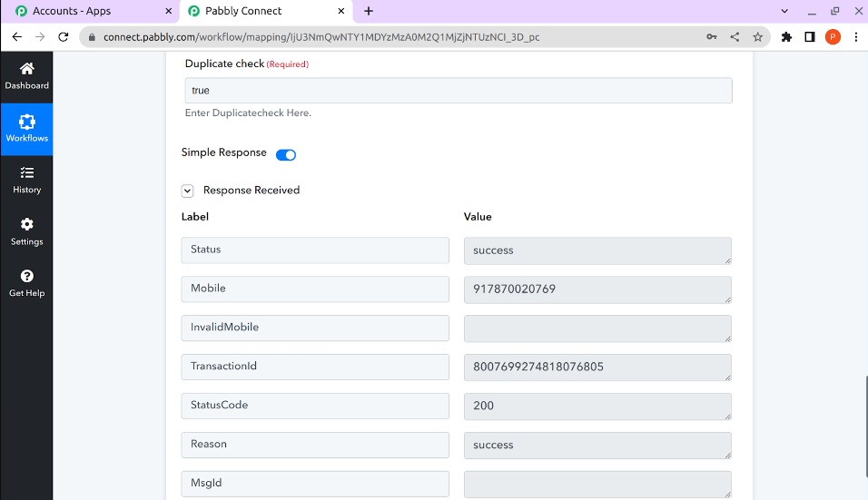Bookmark this page with star icon
The height and width of the screenshot is (500, 868).
(x=758, y=37)
